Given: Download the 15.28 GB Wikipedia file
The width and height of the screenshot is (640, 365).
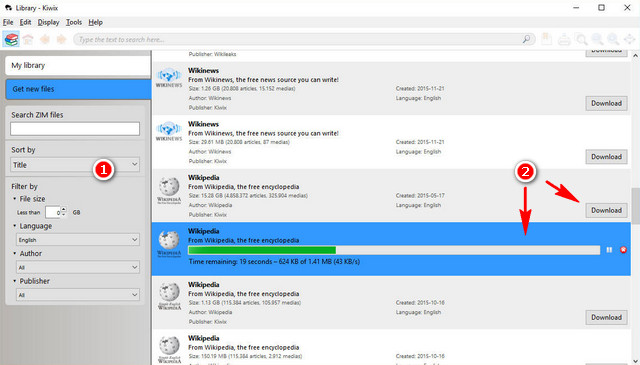Looking at the screenshot, I should click(606, 210).
